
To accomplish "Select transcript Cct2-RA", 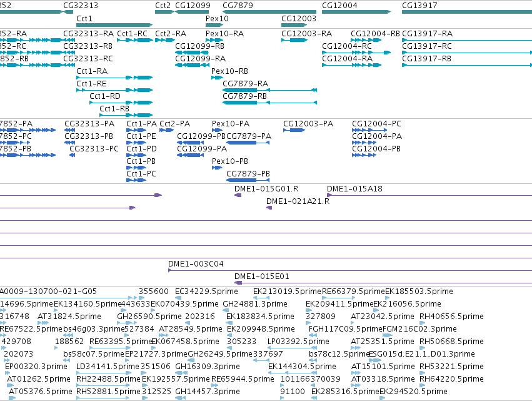I will pos(171,34).
